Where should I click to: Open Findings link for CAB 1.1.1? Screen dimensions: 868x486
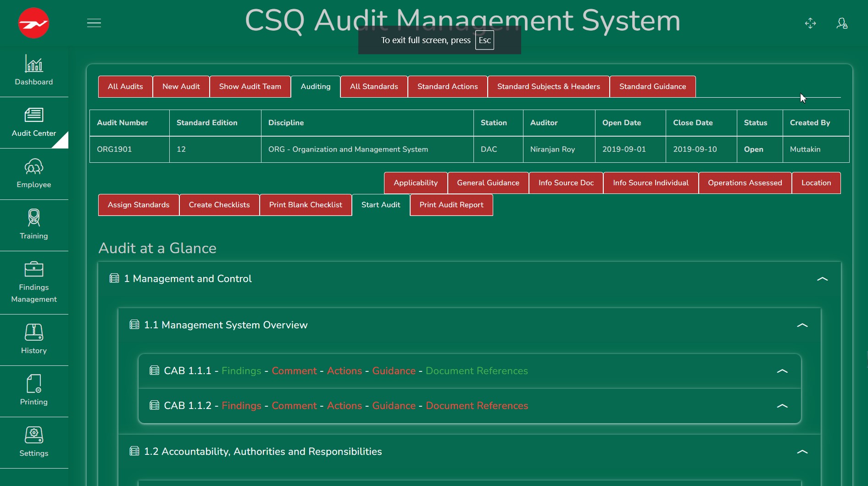tap(241, 371)
